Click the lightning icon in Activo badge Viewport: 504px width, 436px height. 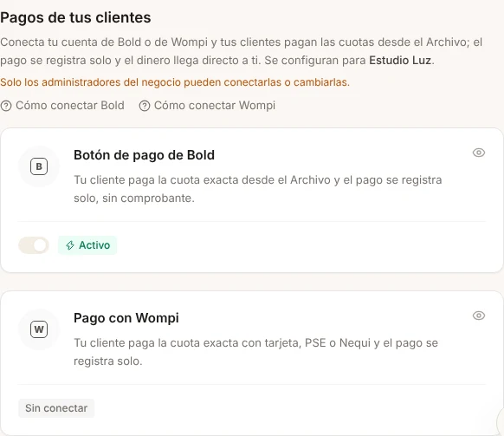coord(70,245)
